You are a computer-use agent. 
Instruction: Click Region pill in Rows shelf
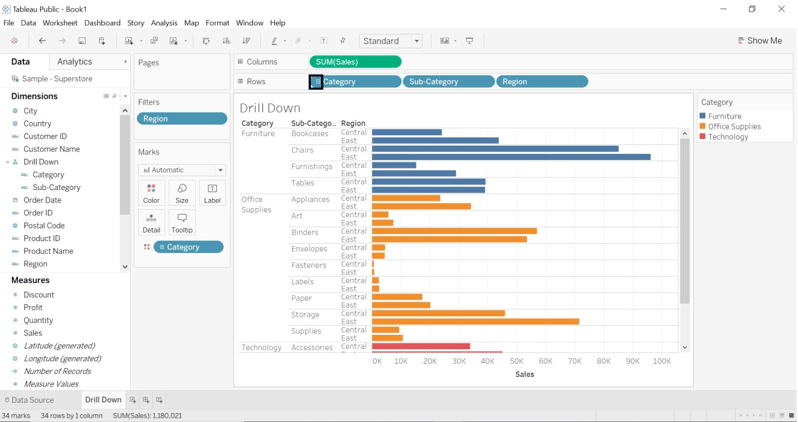(542, 81)
